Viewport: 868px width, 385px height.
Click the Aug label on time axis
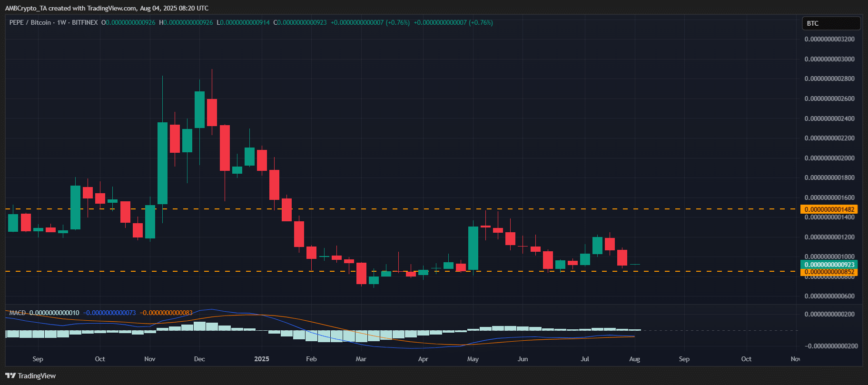tap(634, 359)
